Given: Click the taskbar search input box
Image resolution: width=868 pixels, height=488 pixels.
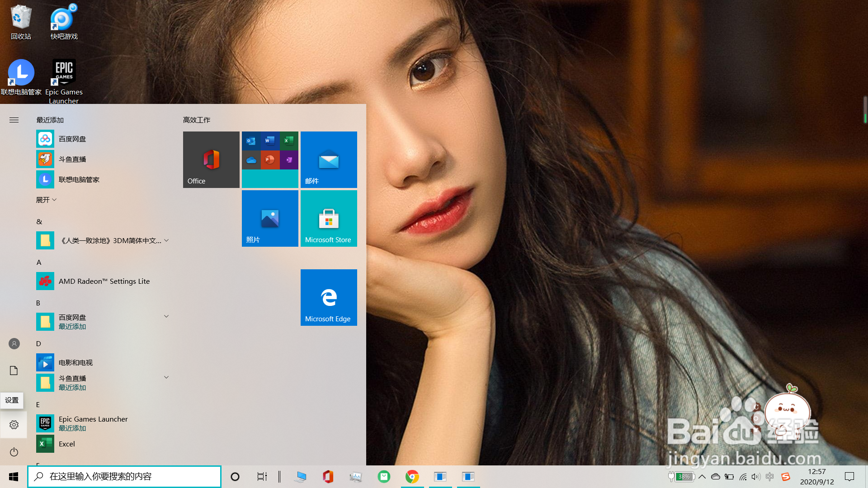Looking at the screenshot, I should [x=124, y=477].
